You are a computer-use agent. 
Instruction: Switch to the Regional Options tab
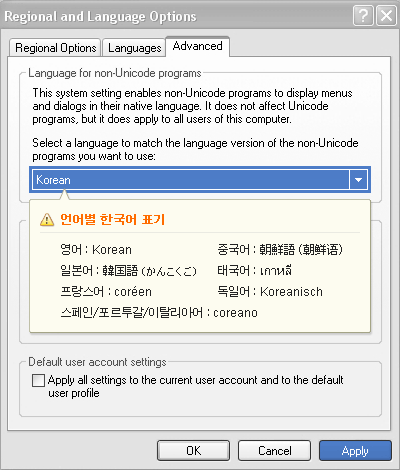pos(55,48)
